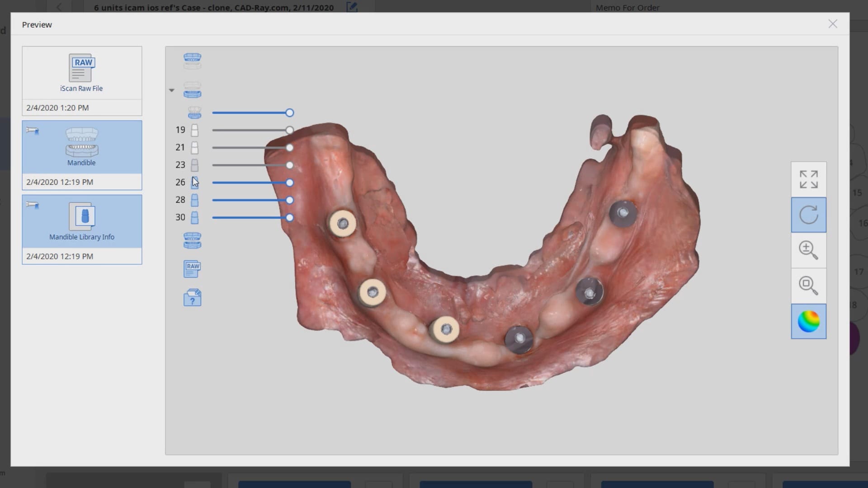Viewport: 868px width, 488px height.
Task: Open the RAW data icon in the viewer
Action: pos(192,269)
